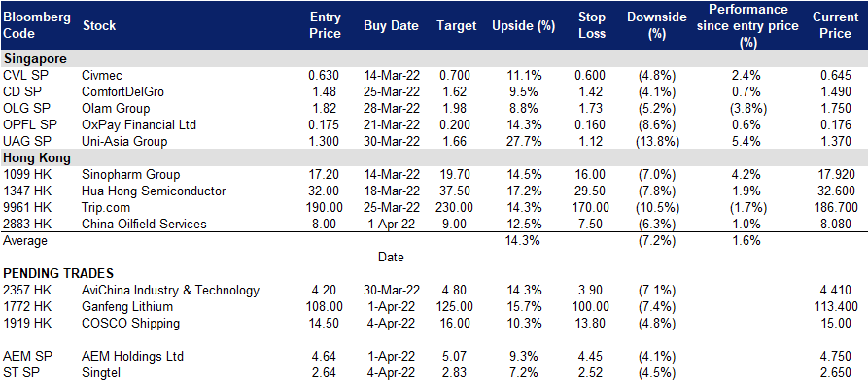Click the PENDING TRADES heading

[x=58, y=273]
